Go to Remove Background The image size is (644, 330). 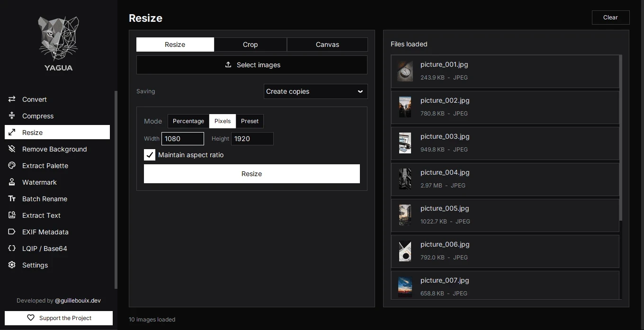[x=57, y=149]
